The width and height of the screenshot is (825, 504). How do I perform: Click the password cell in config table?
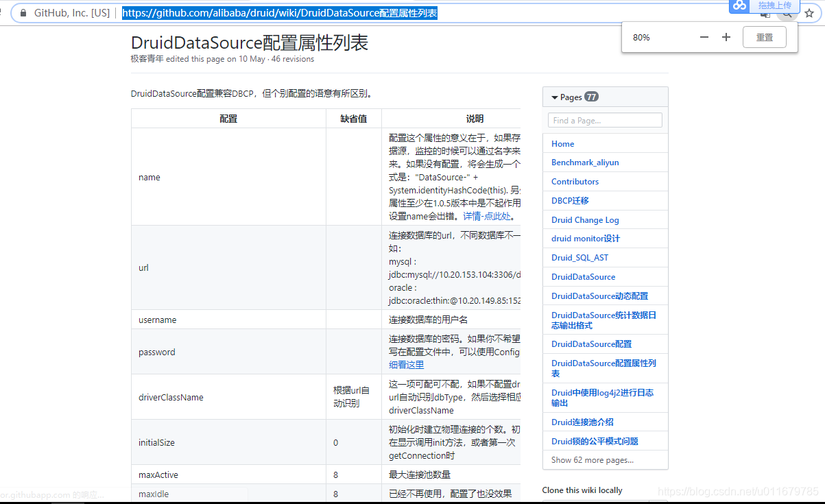[228, 352]
